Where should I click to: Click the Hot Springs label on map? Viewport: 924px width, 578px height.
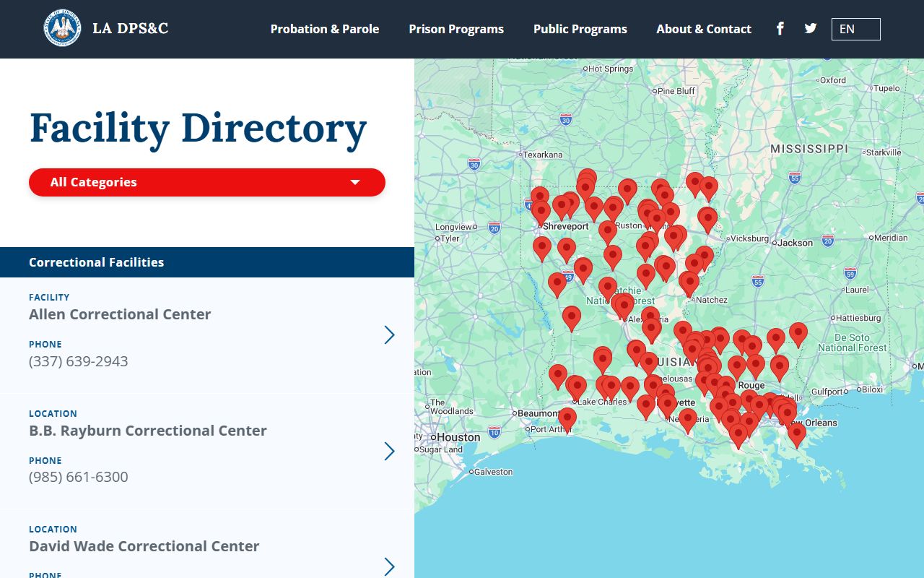[611, 69]
